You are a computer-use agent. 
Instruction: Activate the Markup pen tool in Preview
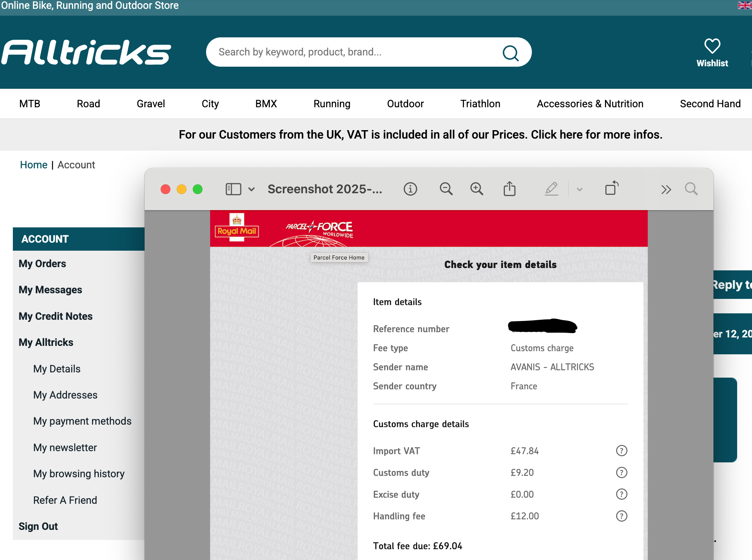coord(552,188)
